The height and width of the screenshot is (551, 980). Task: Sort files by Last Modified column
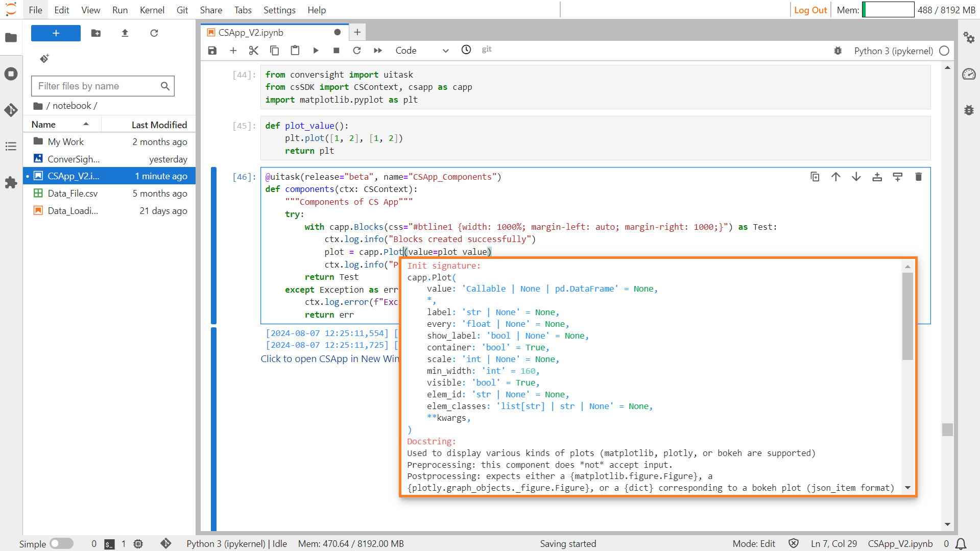(149, 125)
